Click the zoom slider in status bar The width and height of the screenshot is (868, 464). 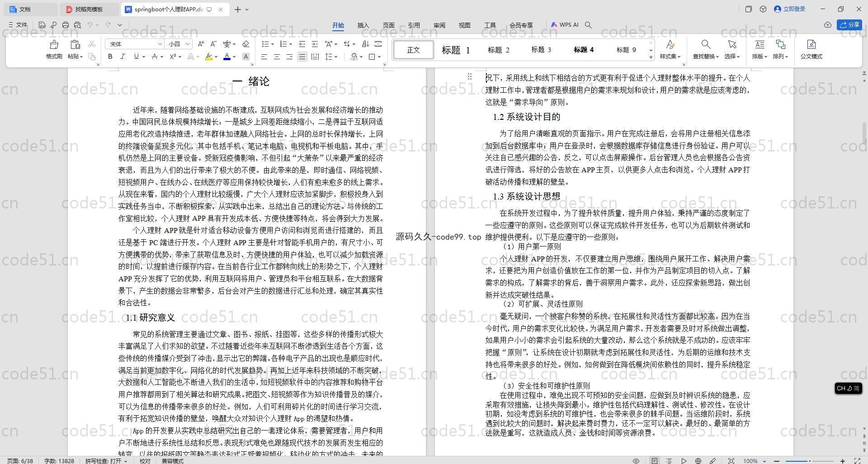pos(810,461)
